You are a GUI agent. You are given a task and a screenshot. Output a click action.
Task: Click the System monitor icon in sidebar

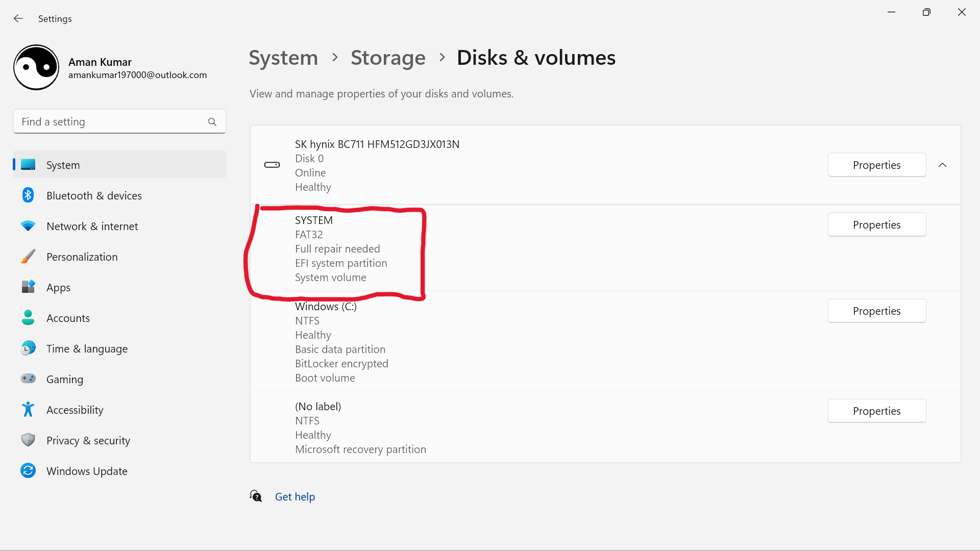pyautogui.click(x=28, y=164)
